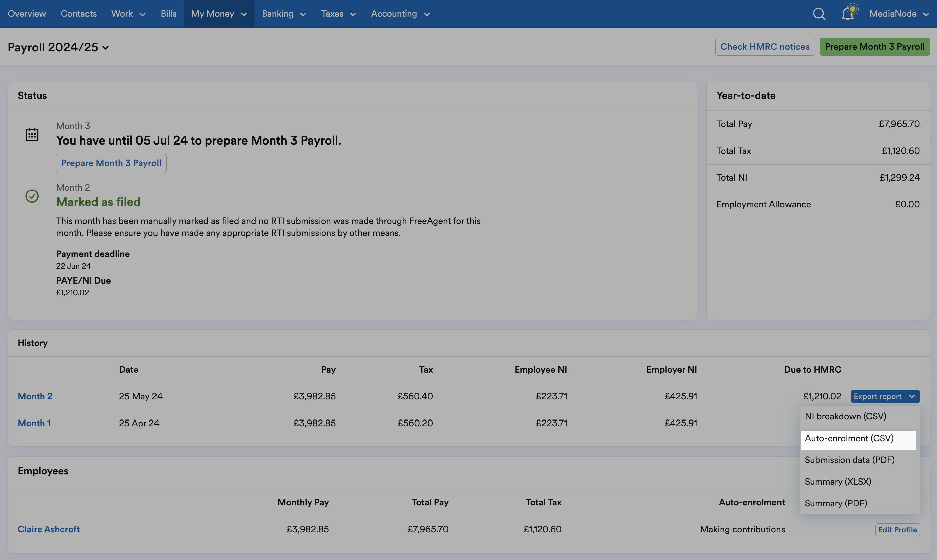Open the Month 2 payroll link
937x560 pixels.
click(35, 396)
